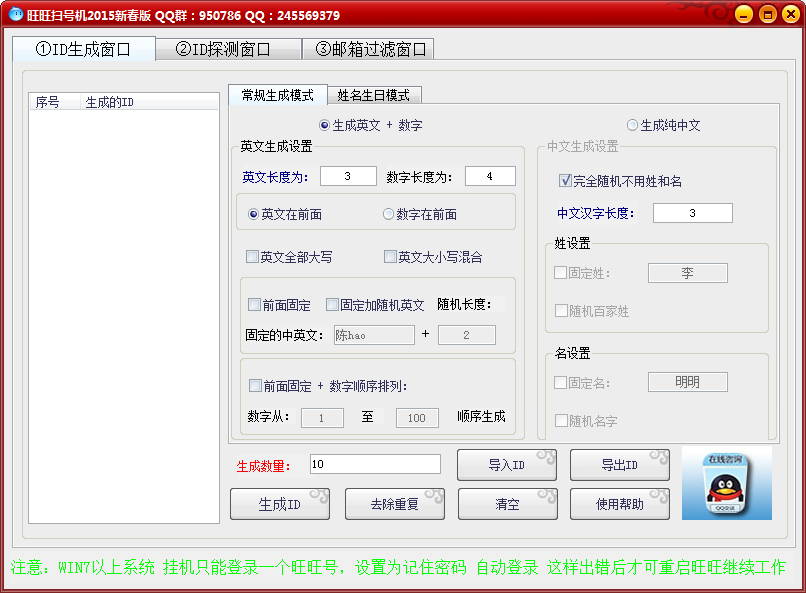This screenshot has height=593, width=806.
Task: Click inside the 生成数量 input field
Action: coord(374,463)
